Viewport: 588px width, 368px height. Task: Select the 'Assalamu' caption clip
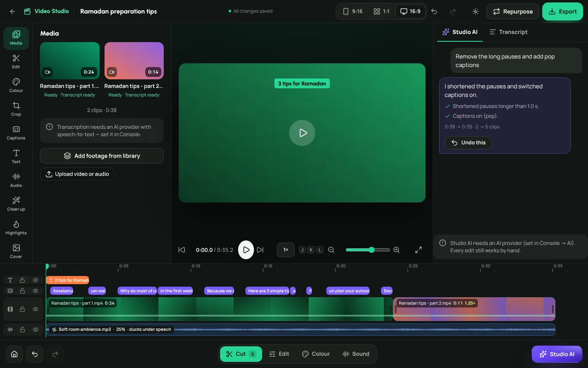coord(62,291)
